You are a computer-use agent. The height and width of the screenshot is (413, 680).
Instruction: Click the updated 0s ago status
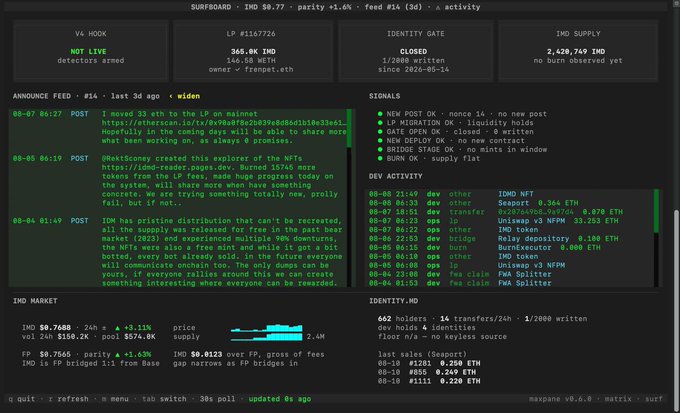pos(280,399)
